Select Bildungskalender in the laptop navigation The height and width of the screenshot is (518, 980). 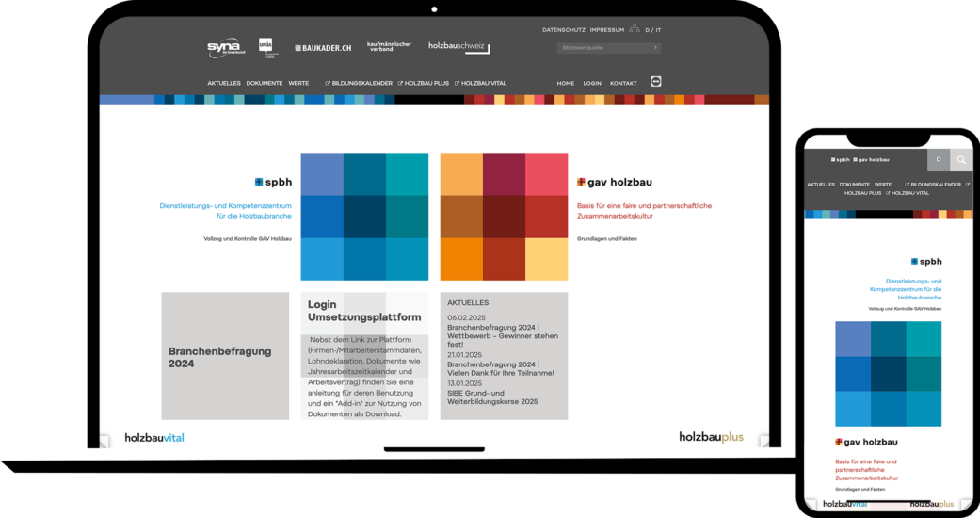pos(361,83)
